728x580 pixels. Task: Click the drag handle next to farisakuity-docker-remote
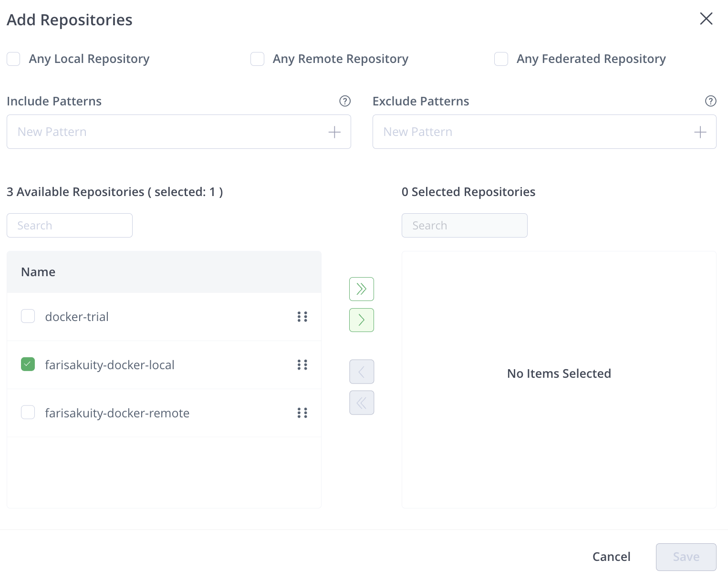[302, 413]
